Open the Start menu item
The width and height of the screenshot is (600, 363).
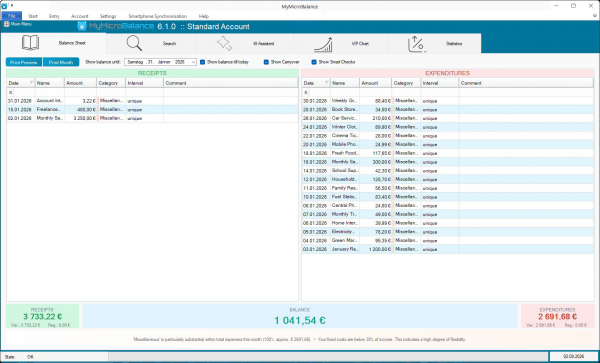click(x=33, y=16)
